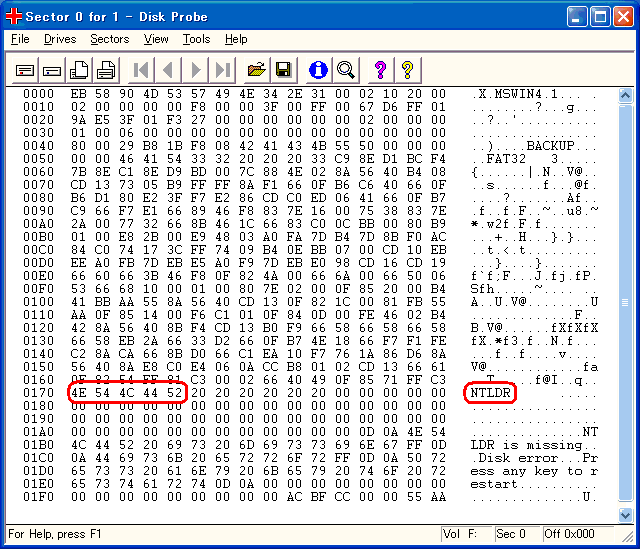The height and width of the screenshot is (549, 640).
Task: Click the blue information icon
Action: pos(319,70)
